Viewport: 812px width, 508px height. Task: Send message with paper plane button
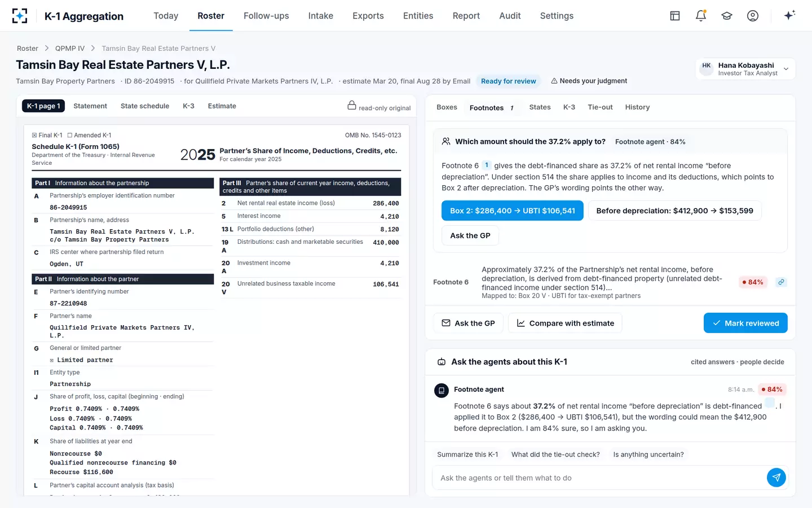(776, 478)
